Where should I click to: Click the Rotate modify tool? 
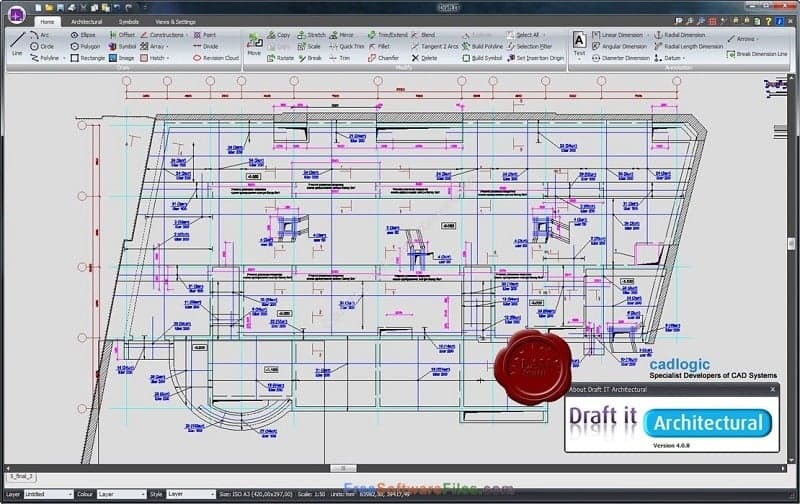[280, 58]
